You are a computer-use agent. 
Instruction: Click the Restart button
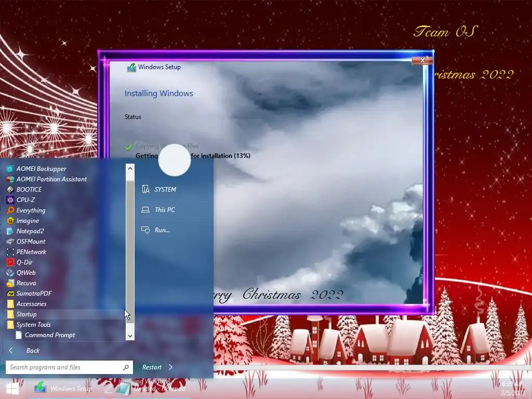pos(152,367)
